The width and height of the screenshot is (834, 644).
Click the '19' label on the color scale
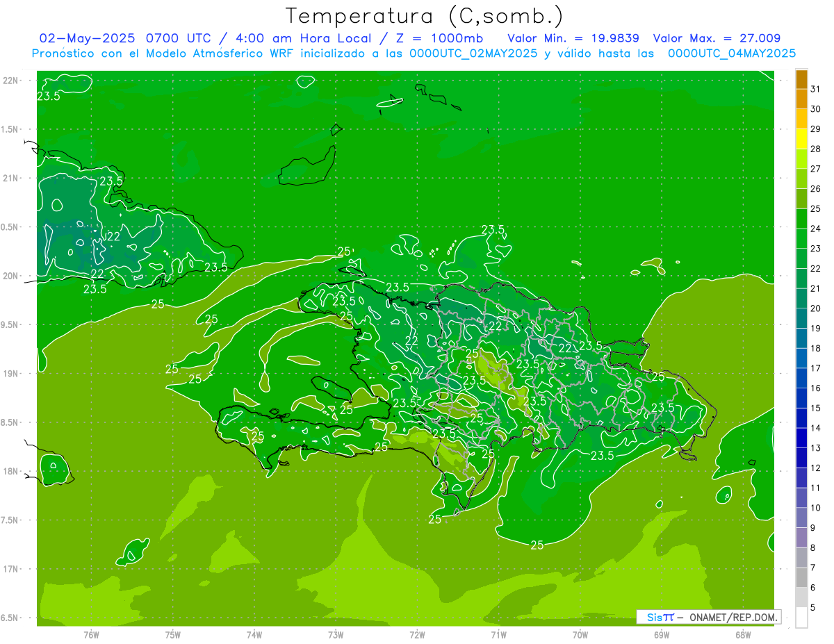coord(816,329)
